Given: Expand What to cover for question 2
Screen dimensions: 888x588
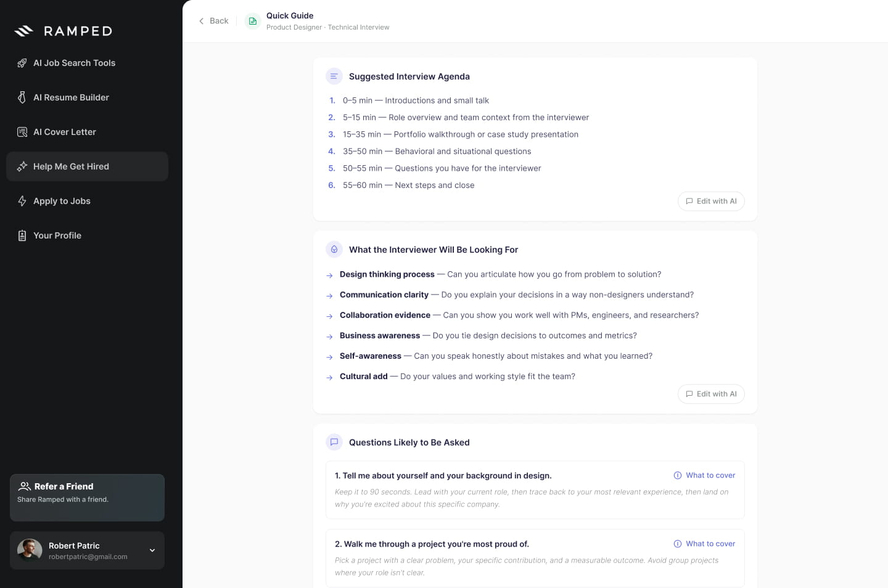Looking at the screenshot, I should click(x=704, y=544).
